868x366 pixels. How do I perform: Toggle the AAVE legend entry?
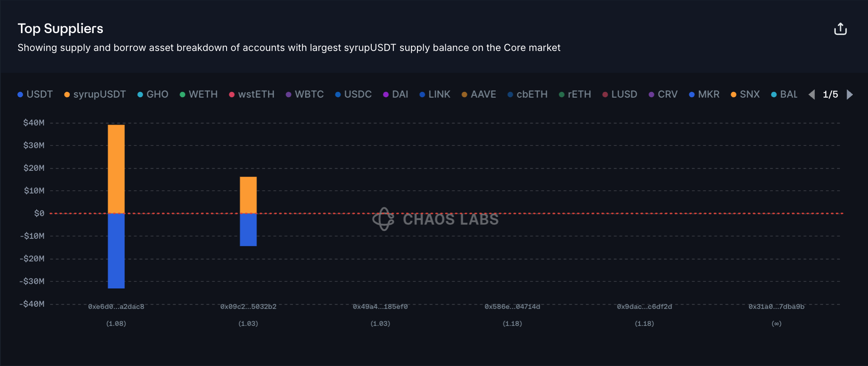[479, 95]
